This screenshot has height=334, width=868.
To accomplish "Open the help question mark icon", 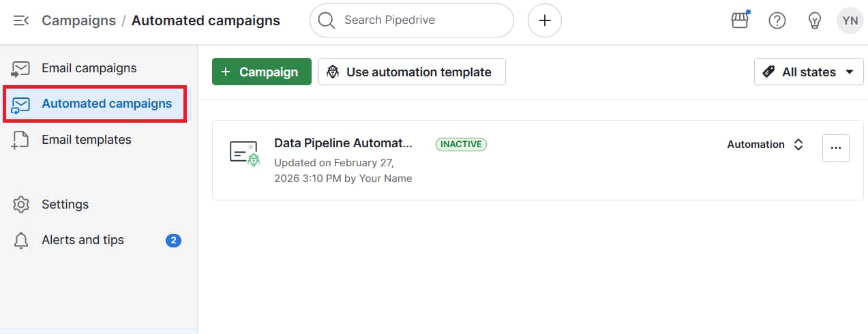I will point(777,20).
